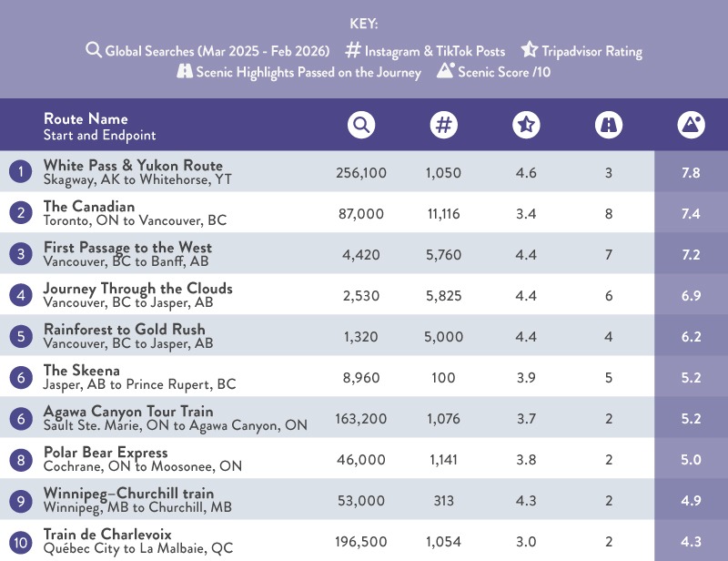
Task: Open The Canadian route name
Action: pos(89,207)
